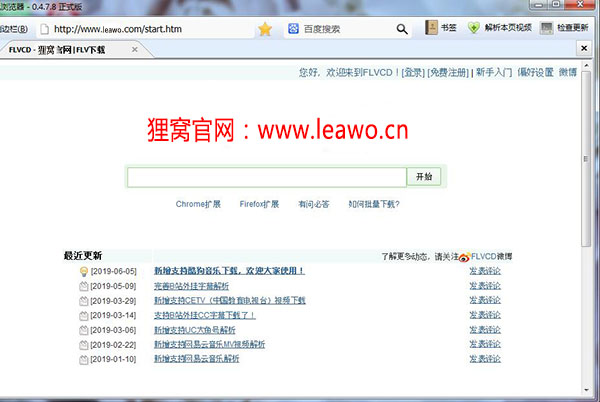The height and width of the screenshot is (402, 600).
Task: Click the note icon beside 2019-03-06
Action: point(83,330)
